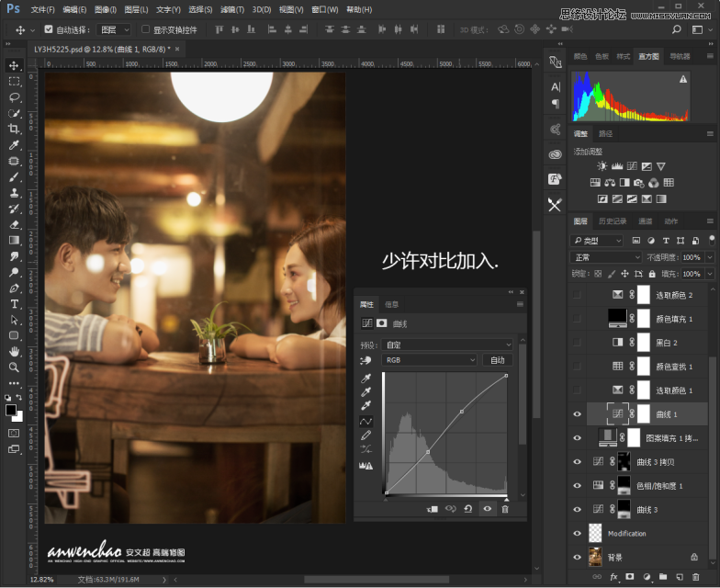The height and width of the screenshot is (588, 720).
Task: Open the RGB channel dropdown
Action: 429,360
